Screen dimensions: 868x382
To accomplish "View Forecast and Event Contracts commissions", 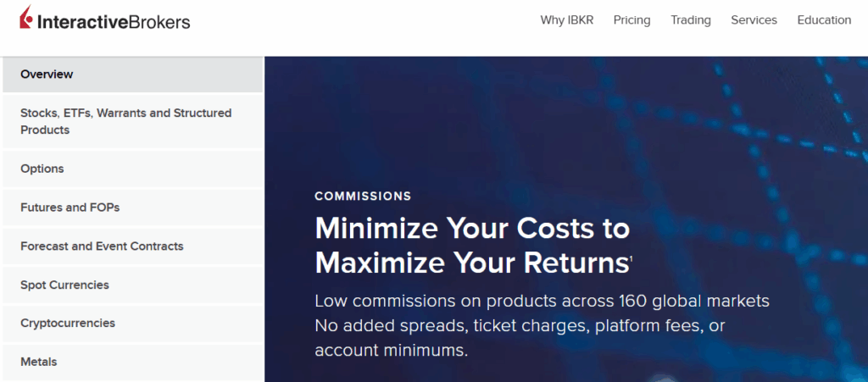I will click(102, 246).
